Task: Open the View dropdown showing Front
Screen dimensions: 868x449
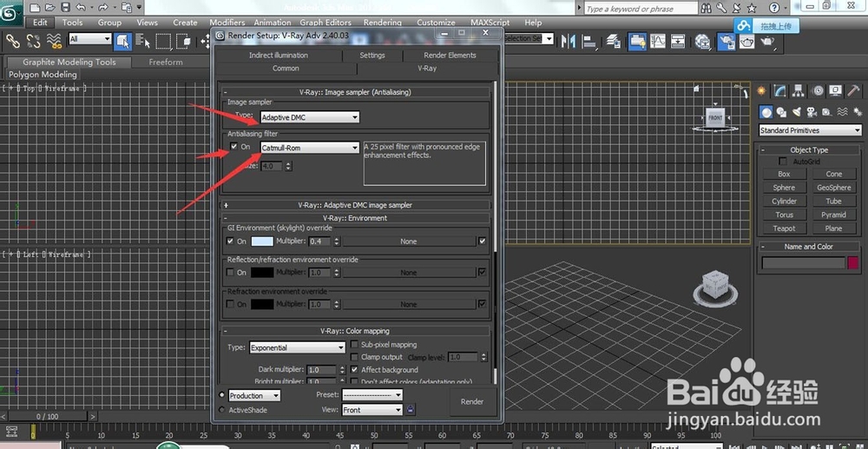Action: coord(372,410)
